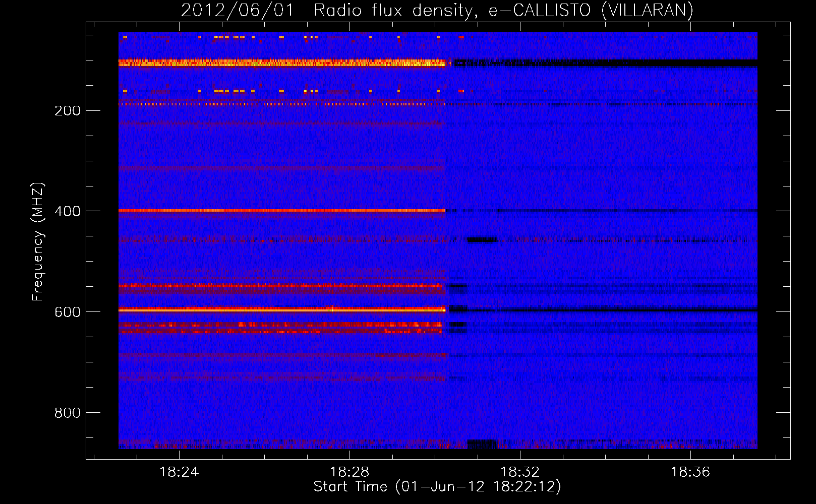Click the plot title mentioning e-CALLISTO (VILLARAN)
This screenshot has width=816, height=504.
coord(437,10)
